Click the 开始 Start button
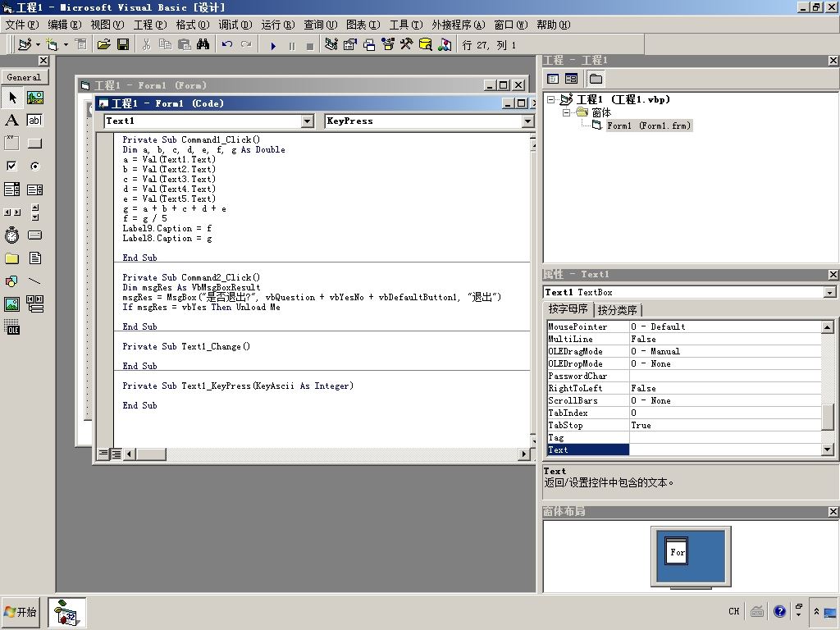Image resolution: width=840 pixels, height=630 pixels. tap(21, 612)
